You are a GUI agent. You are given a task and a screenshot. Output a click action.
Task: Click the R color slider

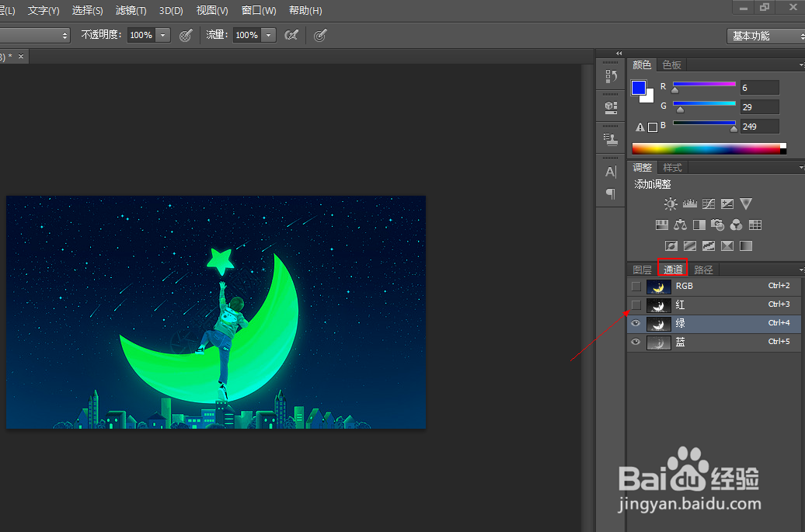(x=704, y=85)
